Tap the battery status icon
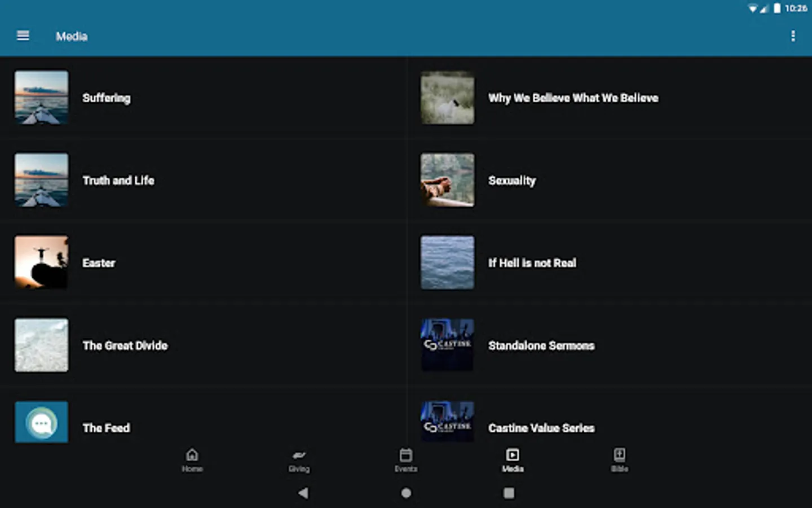The height and width of the screenshot is (508, 812). pyautogui.click(x=777, y=8)
